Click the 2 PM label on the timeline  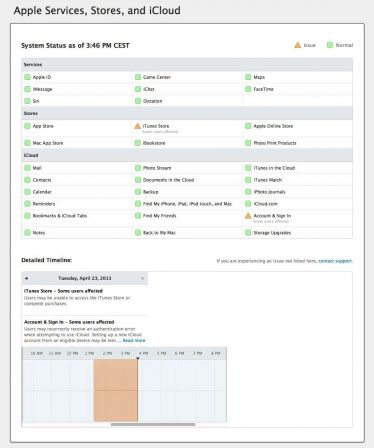click(x=107, y=353)
